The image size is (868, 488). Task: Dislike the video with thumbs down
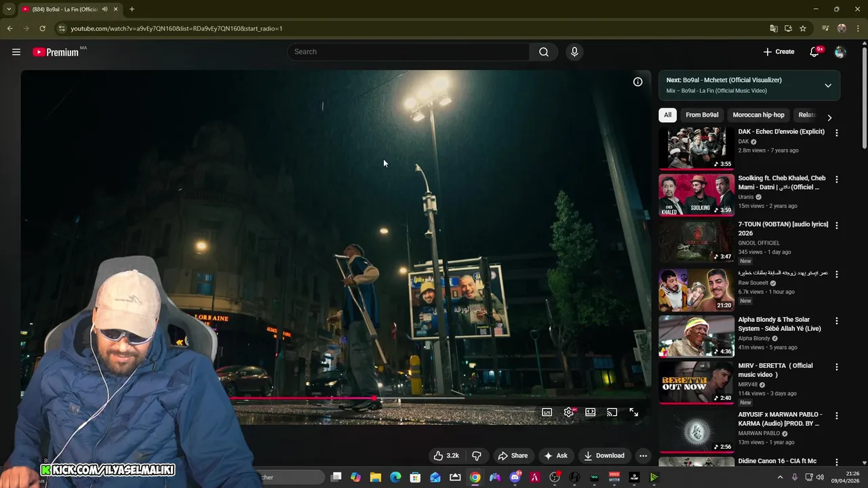coord(477,455)
